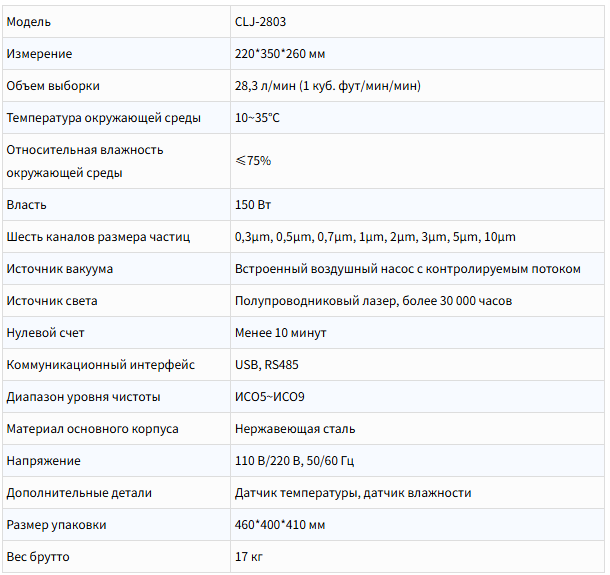Click the Менее 10 минут value
This screenshot has width=610, height=575.
(x=280, y=333)
